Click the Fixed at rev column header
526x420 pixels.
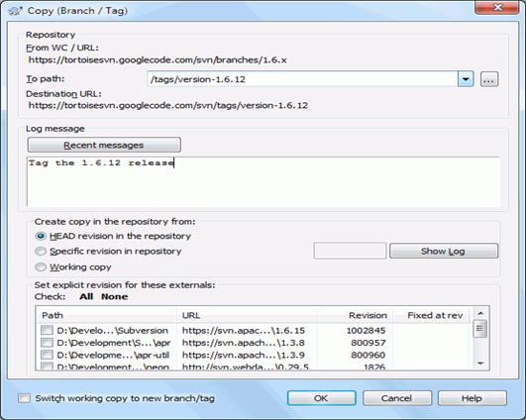pyautogui.click(x=432, y=315)
